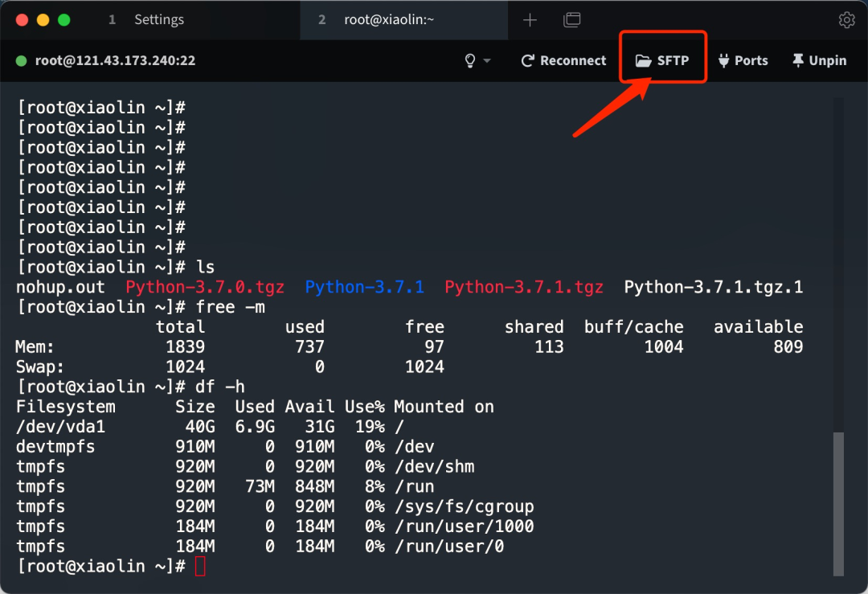The height and width of the screenshot is (594, 868).
Task: Click the blue Python-3.7.1 directory name
Action: click(364, 287)
